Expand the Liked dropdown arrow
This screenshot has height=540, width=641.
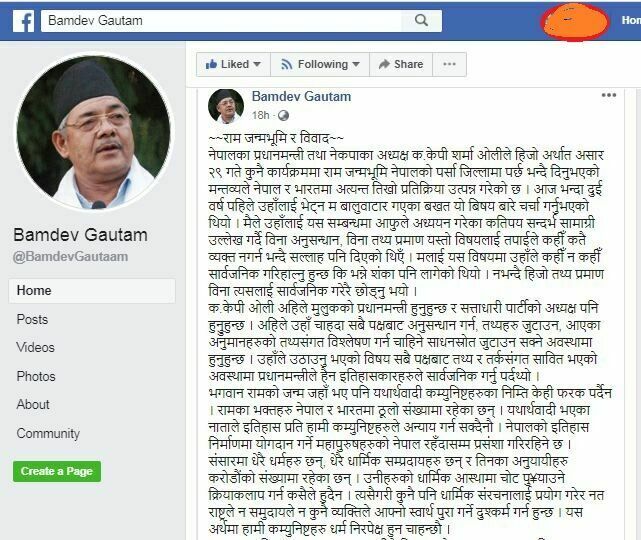pos(257,64)
